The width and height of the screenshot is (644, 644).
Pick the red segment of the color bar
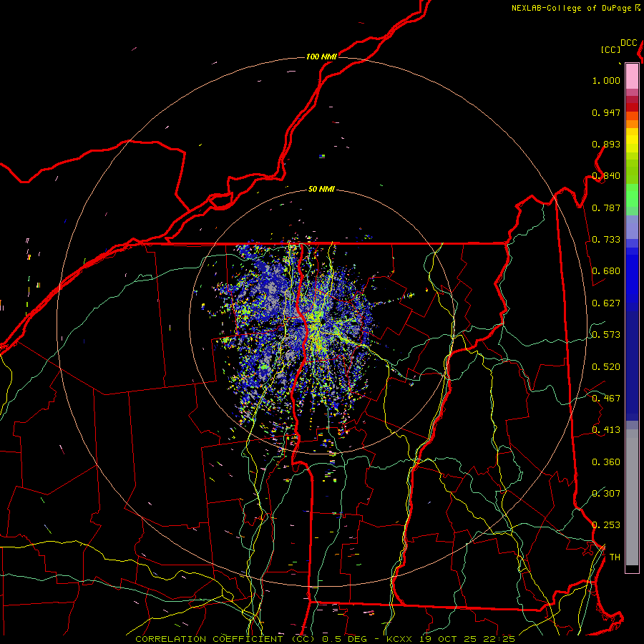(632, 107)
